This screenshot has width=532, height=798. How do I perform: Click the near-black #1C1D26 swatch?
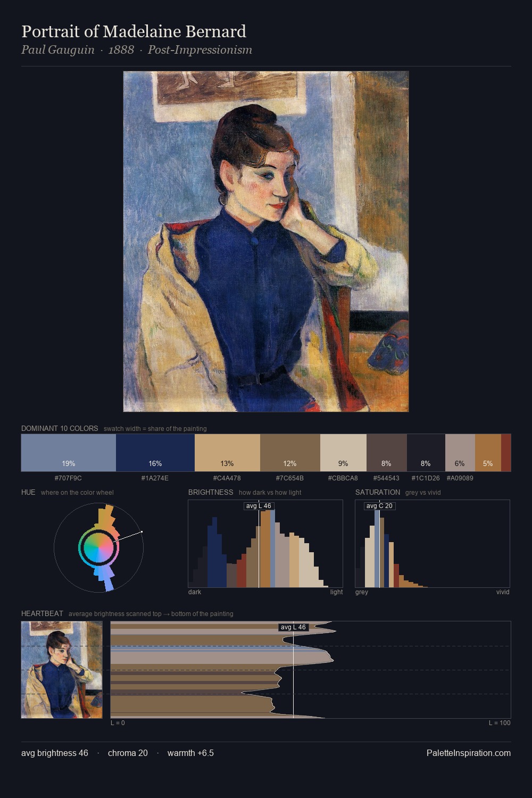coord(426,453)
